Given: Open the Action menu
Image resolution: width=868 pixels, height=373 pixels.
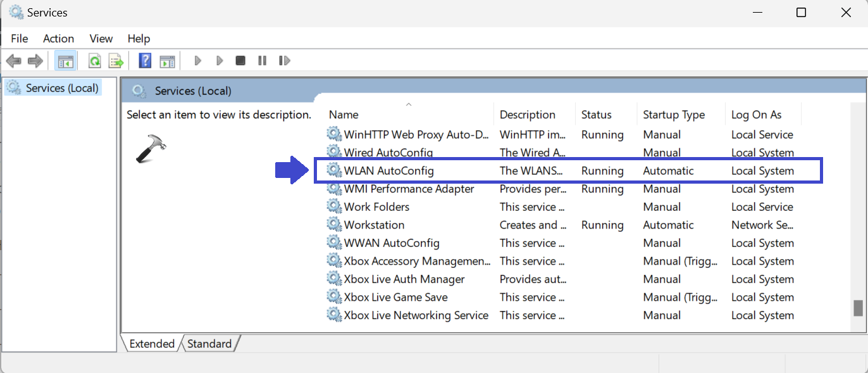Looking at the screenshot, I should 58,39.
